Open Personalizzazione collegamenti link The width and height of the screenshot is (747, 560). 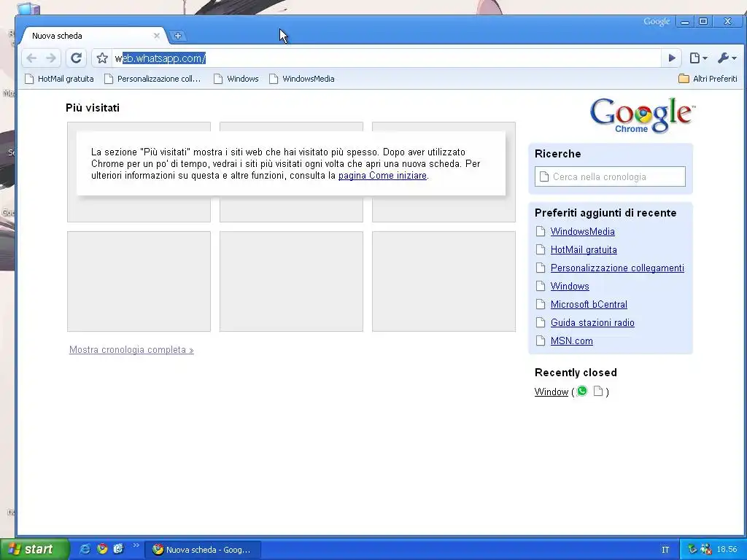click(x=617, y=268)
